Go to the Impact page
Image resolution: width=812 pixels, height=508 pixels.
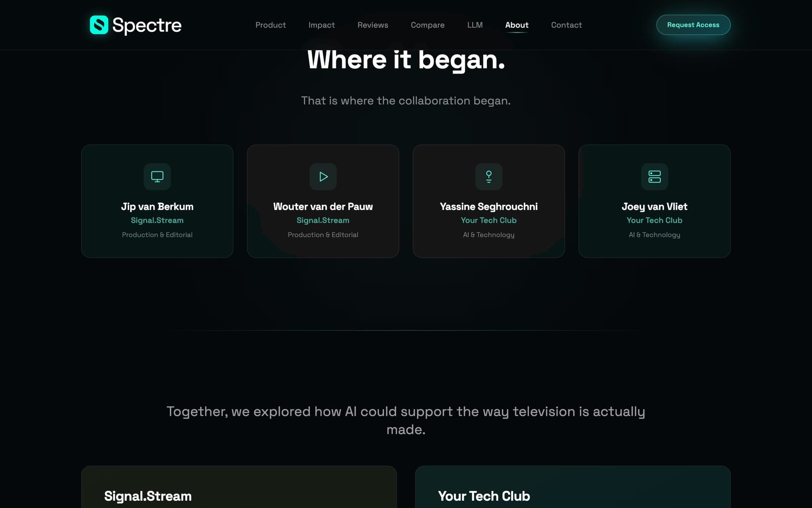322,25
